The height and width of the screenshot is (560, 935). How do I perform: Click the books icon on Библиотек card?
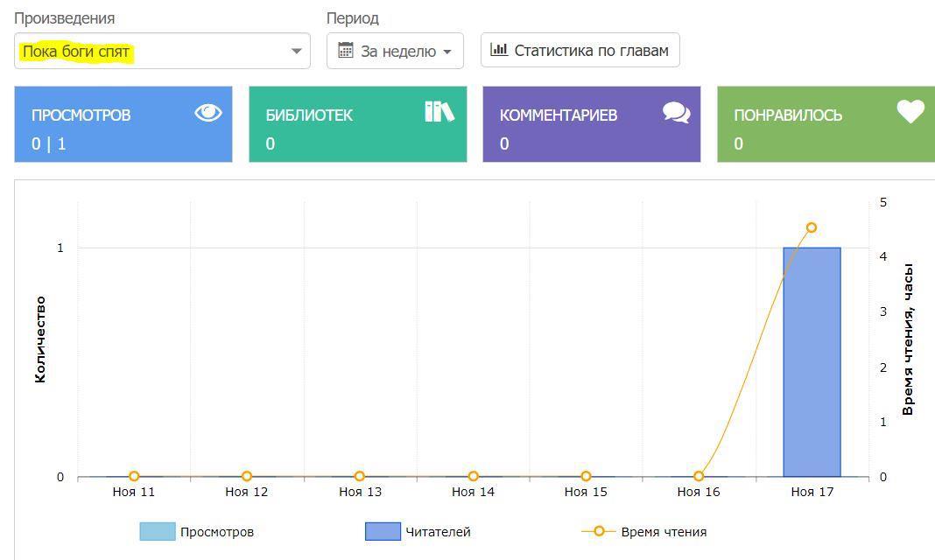click(439, 111)
